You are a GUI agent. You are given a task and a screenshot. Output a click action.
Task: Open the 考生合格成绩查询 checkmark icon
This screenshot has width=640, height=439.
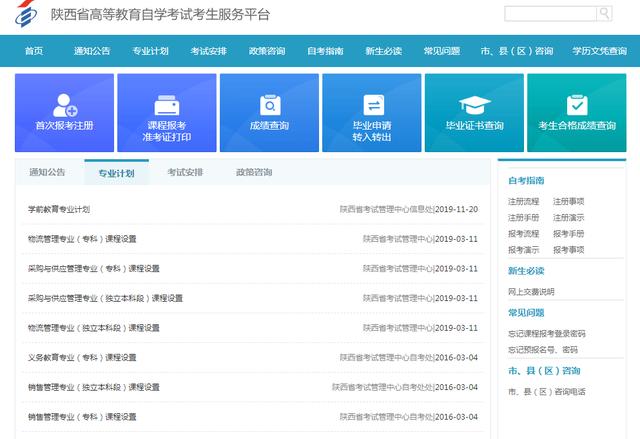pos(577,105)
